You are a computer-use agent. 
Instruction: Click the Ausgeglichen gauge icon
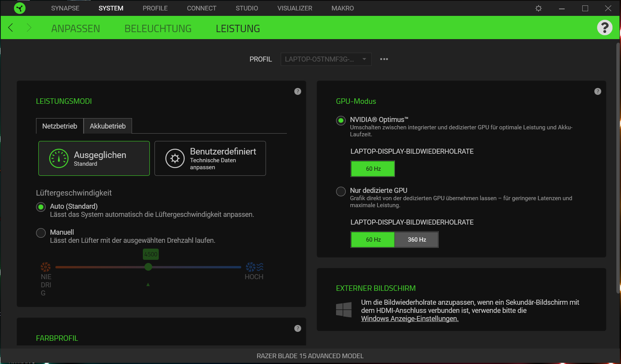(x=59, y=158)
